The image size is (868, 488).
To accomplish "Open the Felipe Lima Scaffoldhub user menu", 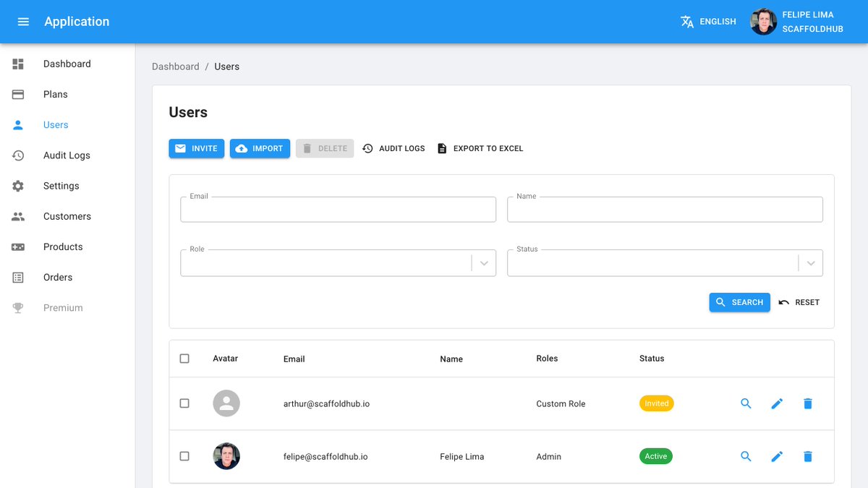I will point(797,22).
